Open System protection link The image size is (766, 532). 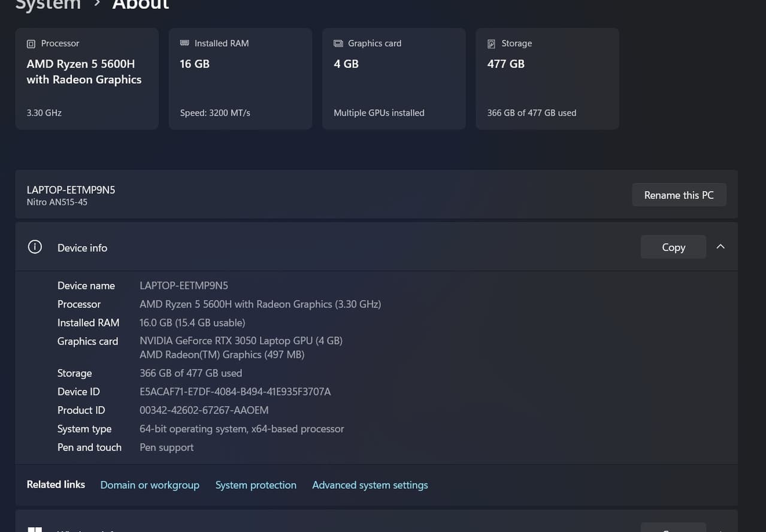click(256, 485)
